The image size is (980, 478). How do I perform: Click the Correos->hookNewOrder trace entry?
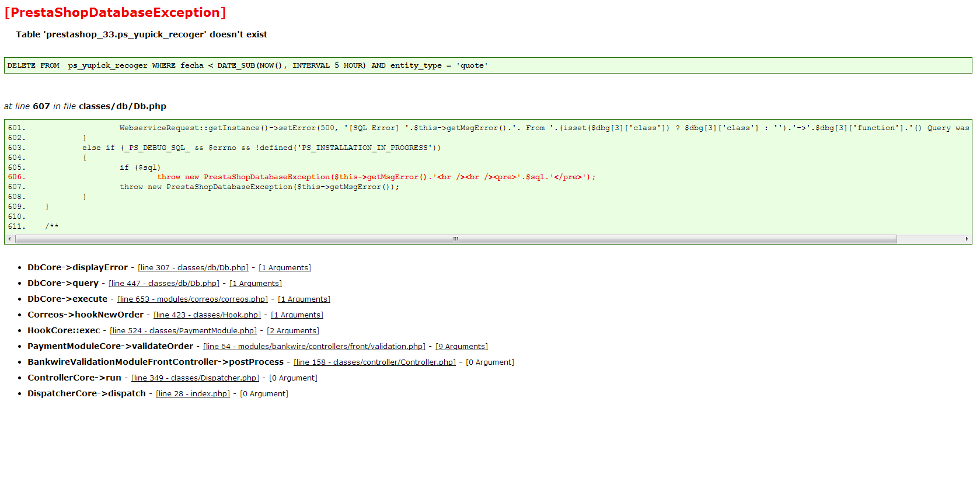pyautogui.click(x=86, y=315)
